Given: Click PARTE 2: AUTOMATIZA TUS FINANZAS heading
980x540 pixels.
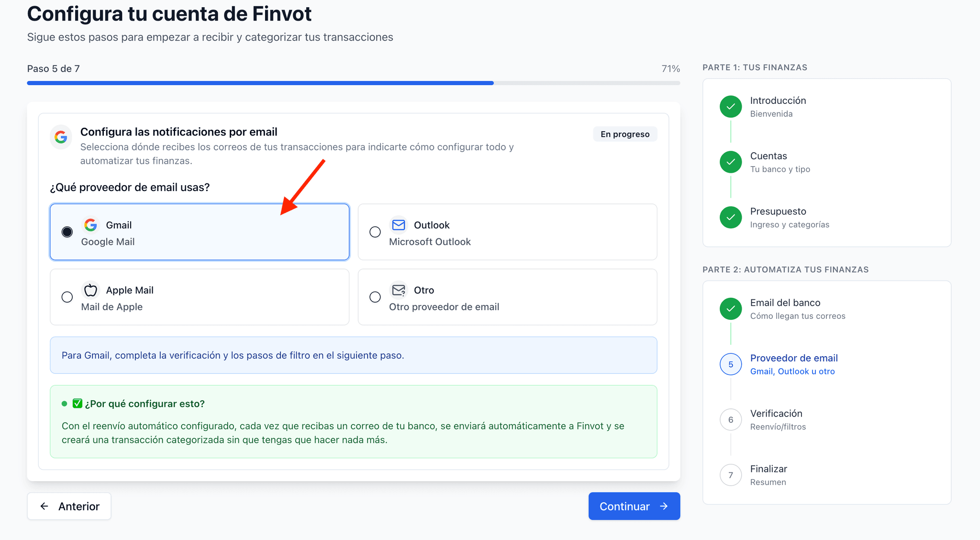Looking at the screenshot, I should pos(785,270).
